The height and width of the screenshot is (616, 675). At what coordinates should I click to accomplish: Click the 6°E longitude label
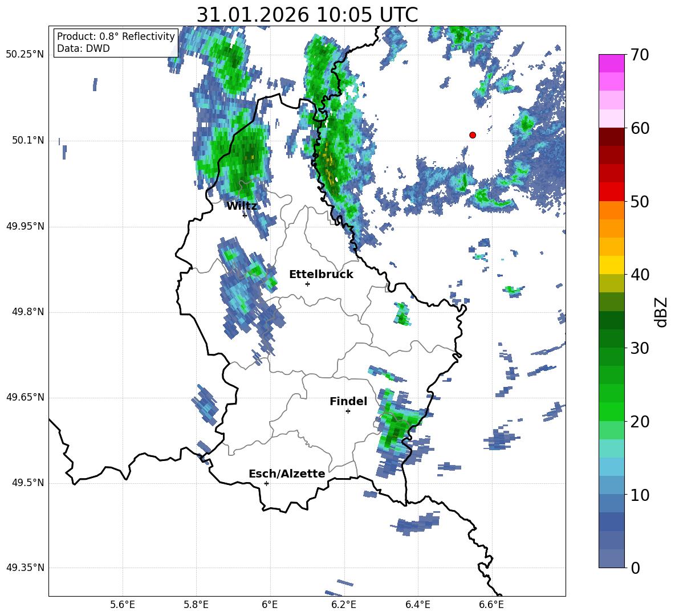click(x=270, y=605)
